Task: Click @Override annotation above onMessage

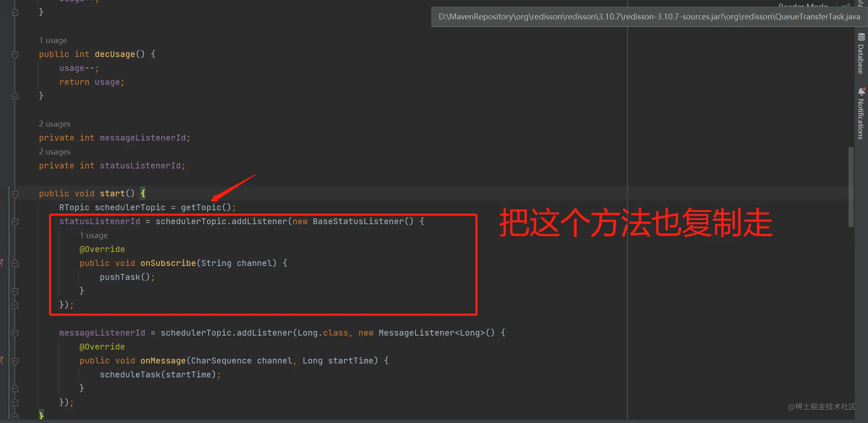Action: pos(102,347)
